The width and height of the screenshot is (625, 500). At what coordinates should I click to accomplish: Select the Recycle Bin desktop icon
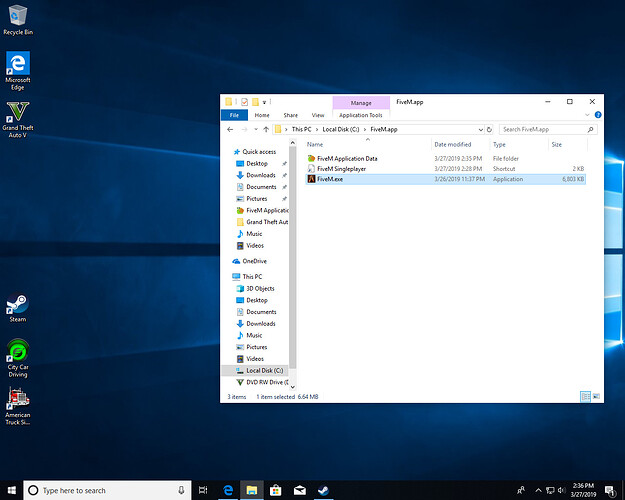tap(17, 17)
